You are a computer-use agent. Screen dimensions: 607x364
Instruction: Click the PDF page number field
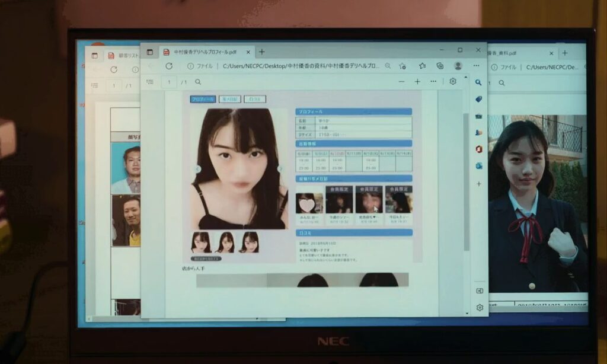(169, 82)
